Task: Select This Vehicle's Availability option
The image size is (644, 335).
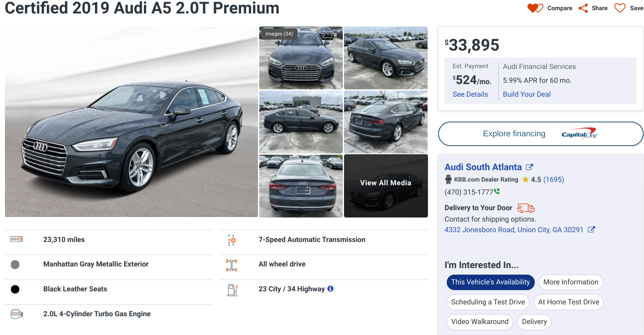Action: [490, 282]
